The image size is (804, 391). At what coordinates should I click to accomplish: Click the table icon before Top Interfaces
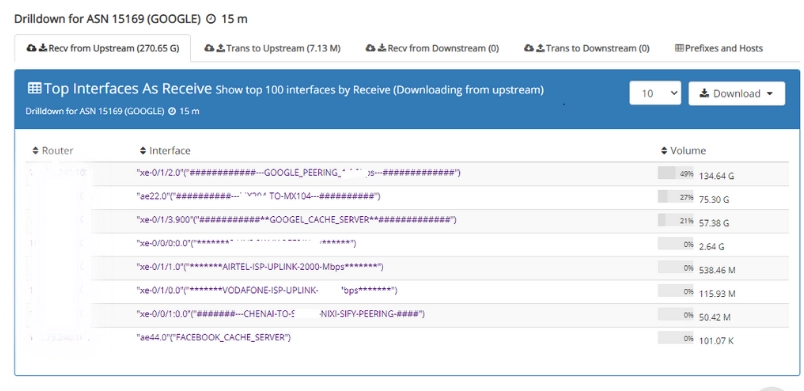click(x=34, y=88)
